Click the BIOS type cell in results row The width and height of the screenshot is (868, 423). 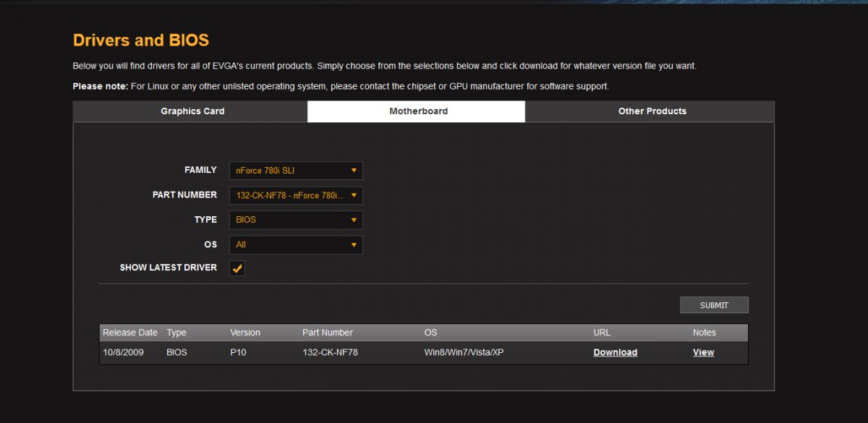pyautogui.click(x=176, y=352)
